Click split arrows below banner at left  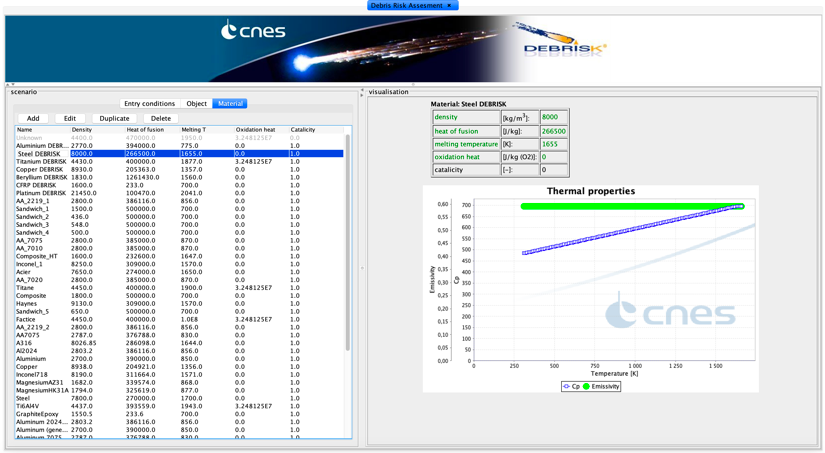pos(10,85)
